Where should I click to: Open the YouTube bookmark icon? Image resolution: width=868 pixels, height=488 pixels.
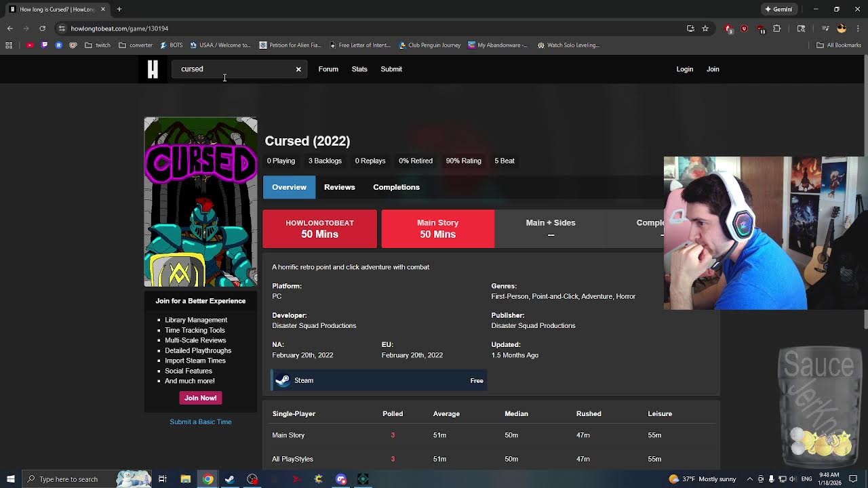[30, 45]
